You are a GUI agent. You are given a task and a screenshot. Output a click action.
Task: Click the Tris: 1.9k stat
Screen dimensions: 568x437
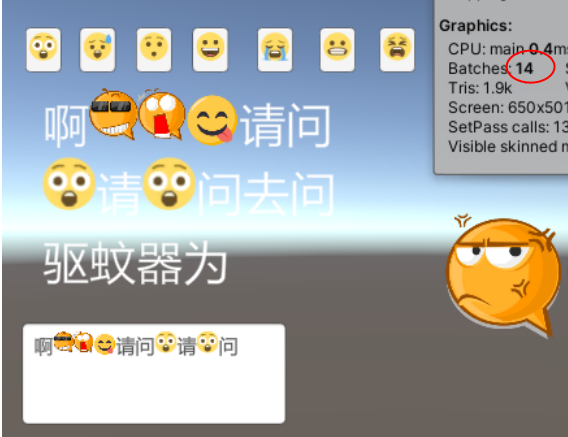[480, 88]
